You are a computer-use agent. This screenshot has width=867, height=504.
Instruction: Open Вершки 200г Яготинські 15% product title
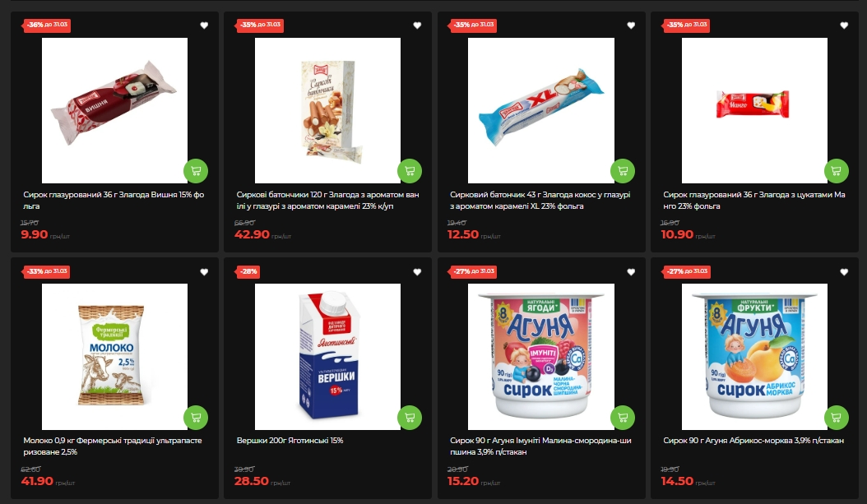tap(290, 441)
